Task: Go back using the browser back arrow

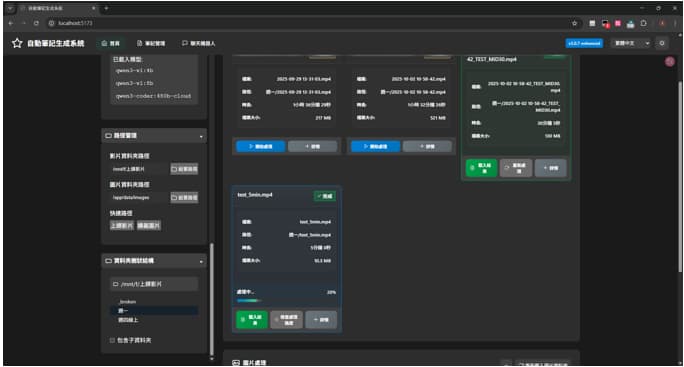Action: [11, 23]
